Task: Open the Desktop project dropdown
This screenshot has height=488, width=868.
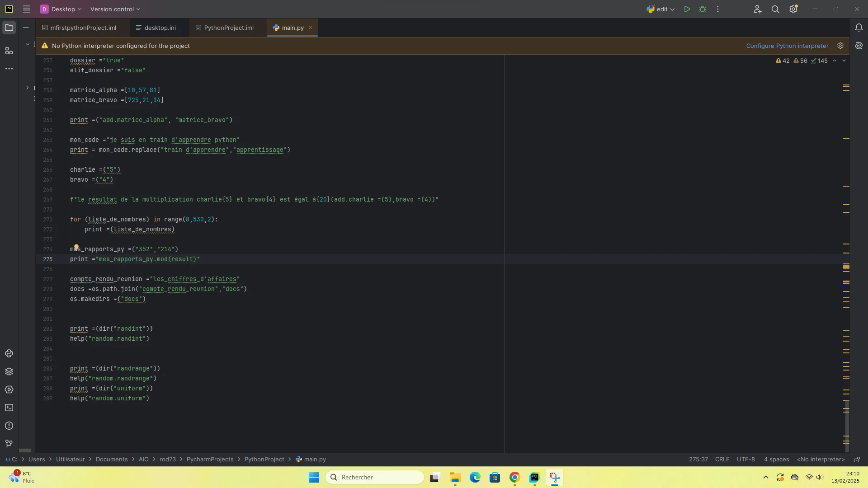Action: 61,9
